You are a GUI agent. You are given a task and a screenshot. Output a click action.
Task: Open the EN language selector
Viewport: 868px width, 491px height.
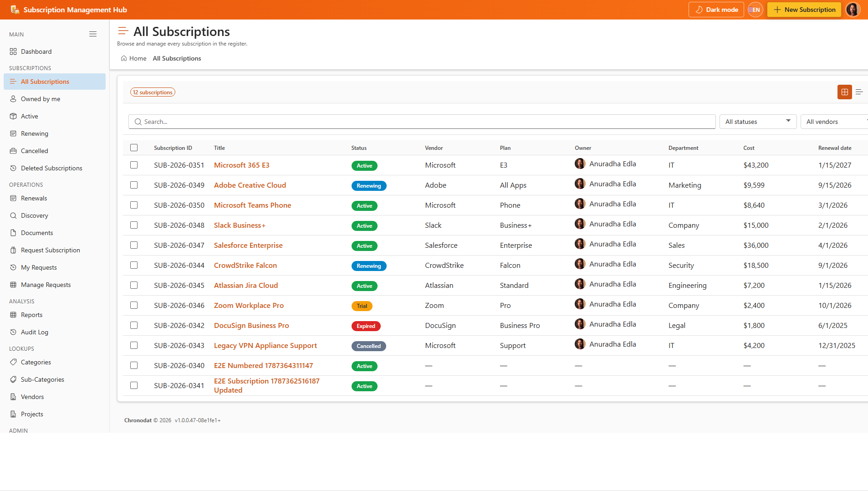[x=755, y=10]
